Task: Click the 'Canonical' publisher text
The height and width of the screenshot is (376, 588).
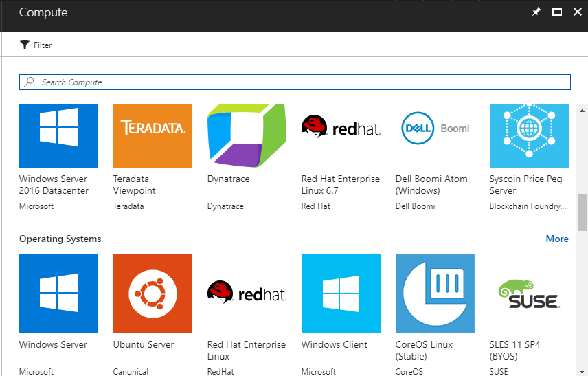Action: tap(131, 371)
